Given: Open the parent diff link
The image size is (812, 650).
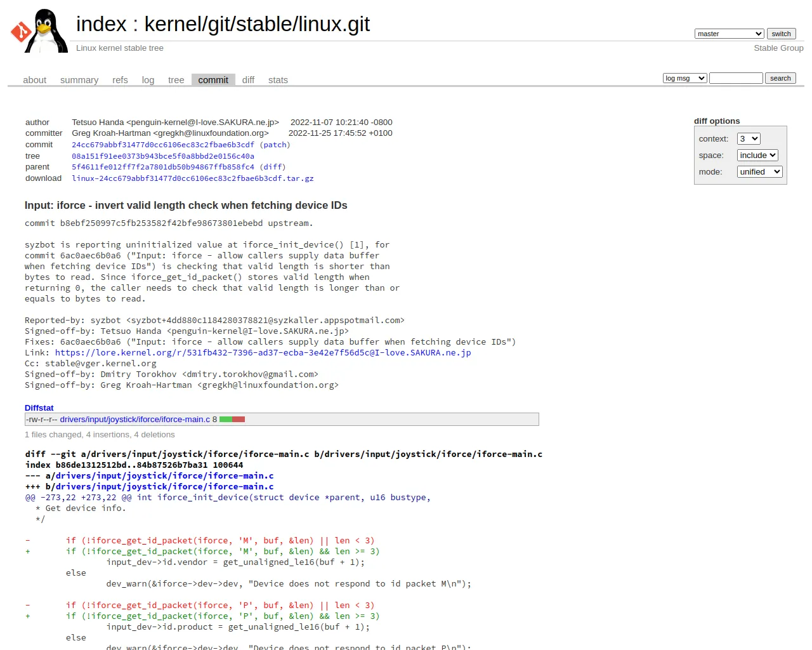Looking at the screenshot, I should click(273, 167).
